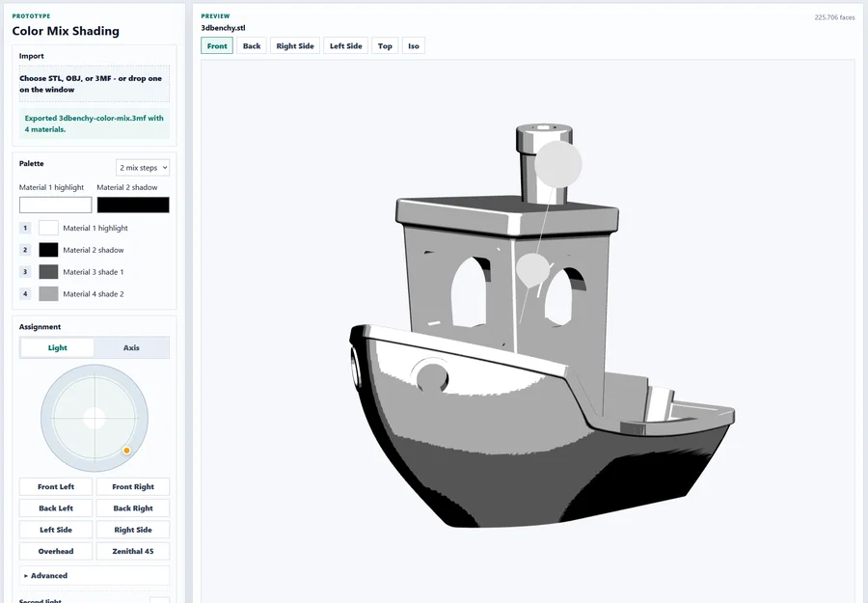Click the white swatch in row 1
This screenshot has width=868, height=603.
[48, 228]
